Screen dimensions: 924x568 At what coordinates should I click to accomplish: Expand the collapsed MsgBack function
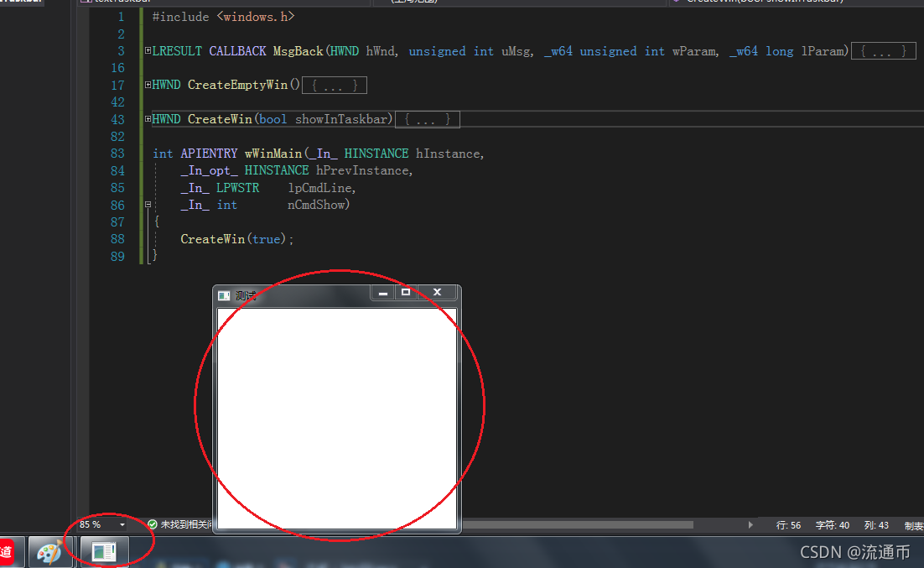point(148,50)
